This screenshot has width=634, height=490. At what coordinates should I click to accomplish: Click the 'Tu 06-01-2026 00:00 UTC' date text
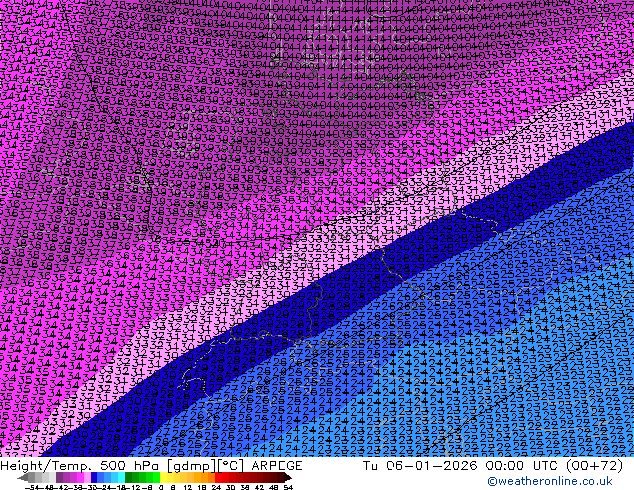pos(460,466)
